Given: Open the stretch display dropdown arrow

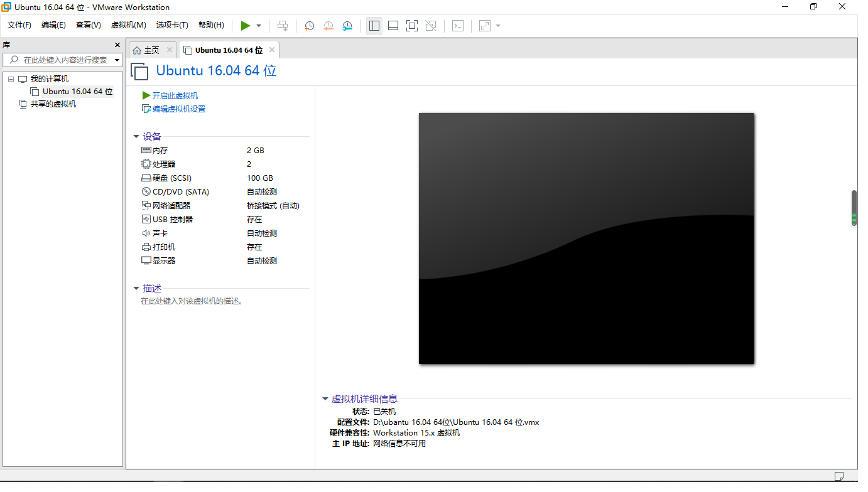Looking at the screenshot, I should 498,26.
